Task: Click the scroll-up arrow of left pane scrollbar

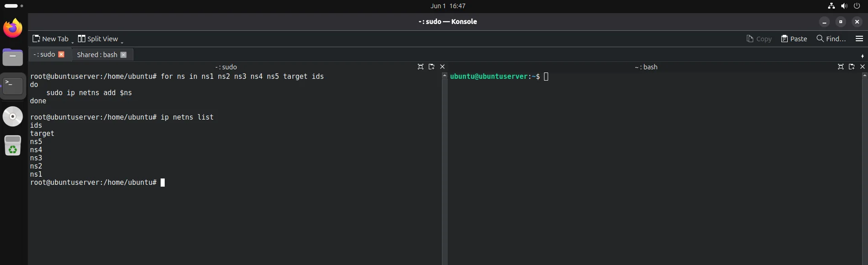Action: point(445,75)
